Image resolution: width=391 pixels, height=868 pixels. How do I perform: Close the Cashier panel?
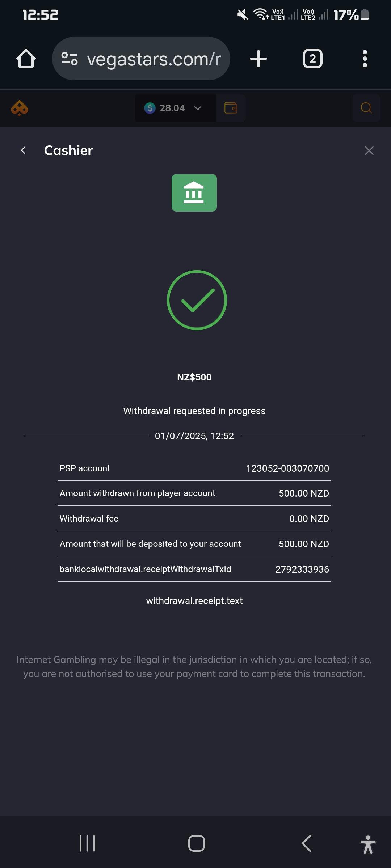[x=369, y=150]
